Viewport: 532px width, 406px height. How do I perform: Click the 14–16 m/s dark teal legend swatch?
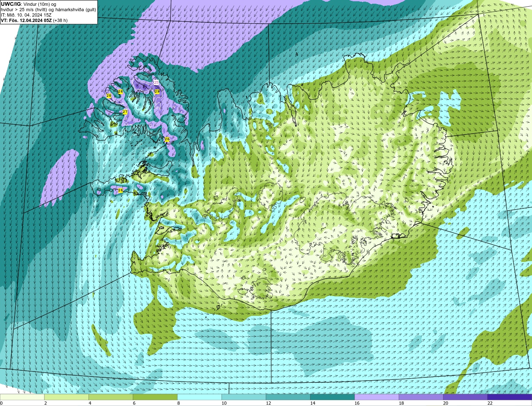(x=332, y=397)
